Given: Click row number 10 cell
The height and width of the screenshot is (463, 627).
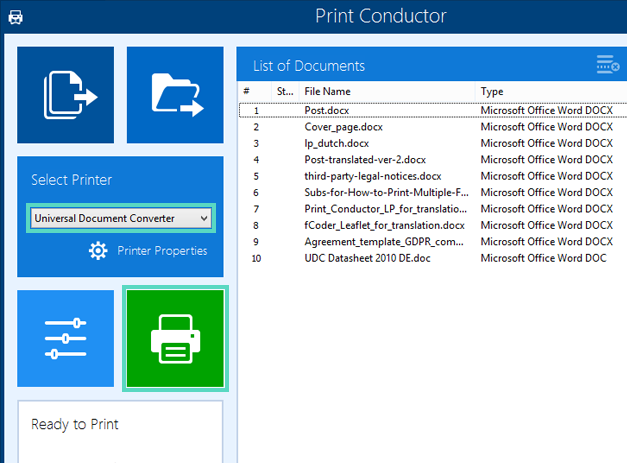Looking at the screenshot, I should (256, 258).
